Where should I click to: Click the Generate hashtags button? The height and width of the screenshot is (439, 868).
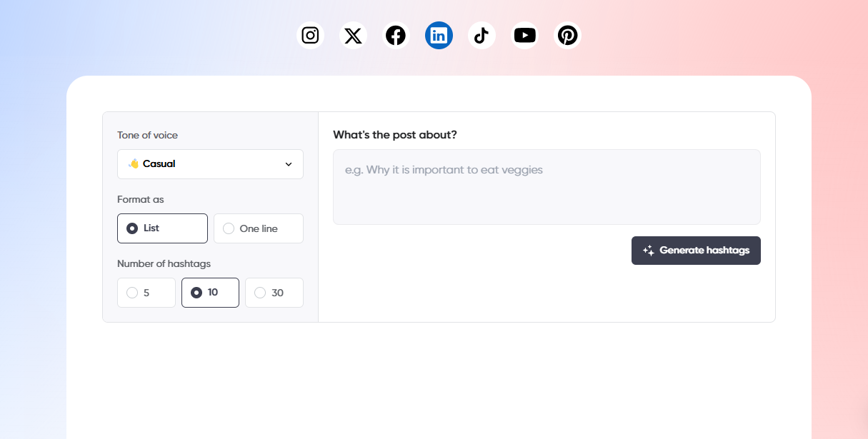point(696,251)
